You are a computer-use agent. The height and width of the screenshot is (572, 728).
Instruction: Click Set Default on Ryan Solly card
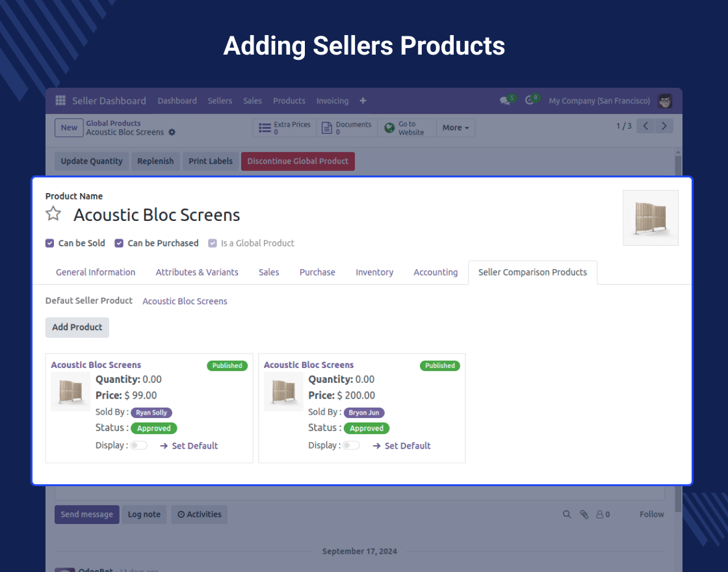189,446
